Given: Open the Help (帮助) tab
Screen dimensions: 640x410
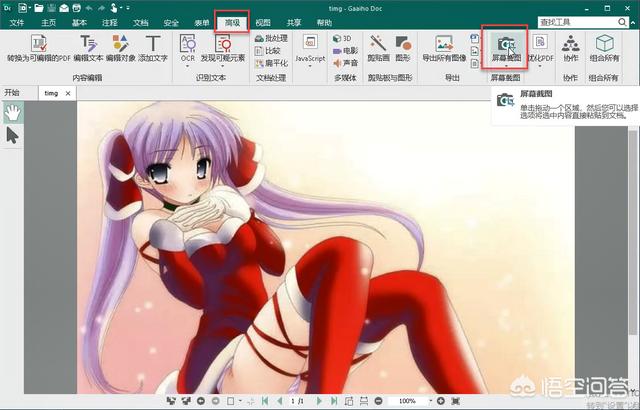Looking at the screenshot, I should [324, 22].
